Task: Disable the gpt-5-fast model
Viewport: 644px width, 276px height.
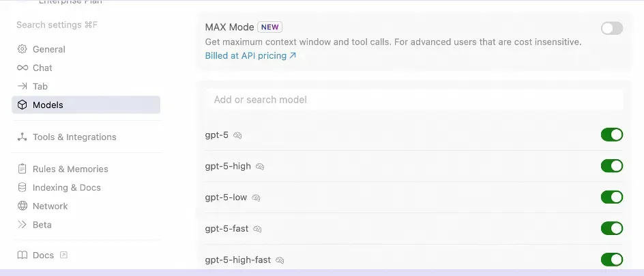Action: [611, 228]
